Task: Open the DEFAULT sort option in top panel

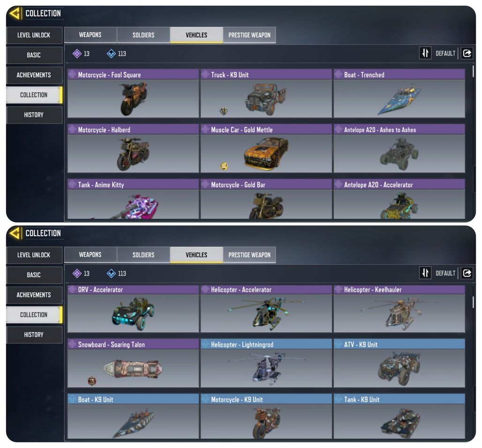Action: [445, 53]
